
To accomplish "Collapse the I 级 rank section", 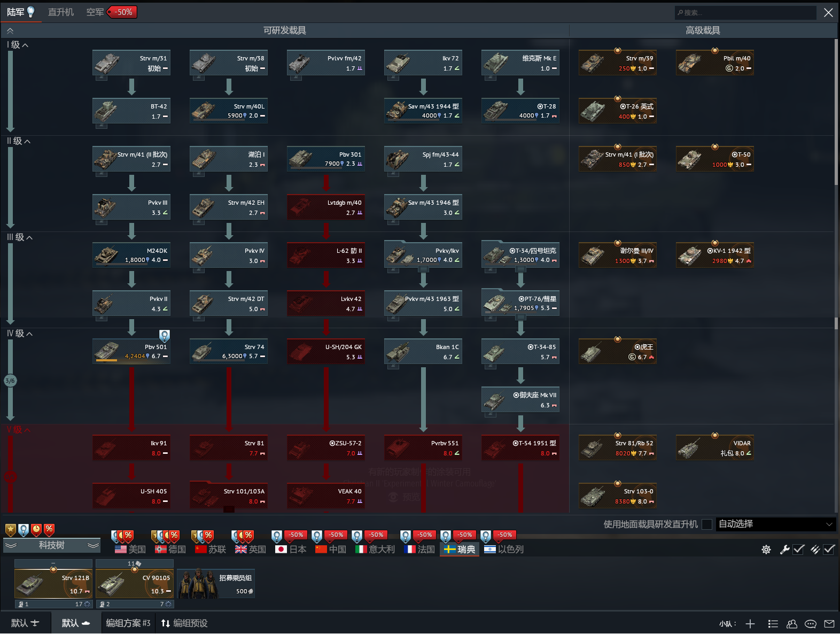I will coord(18,45).
